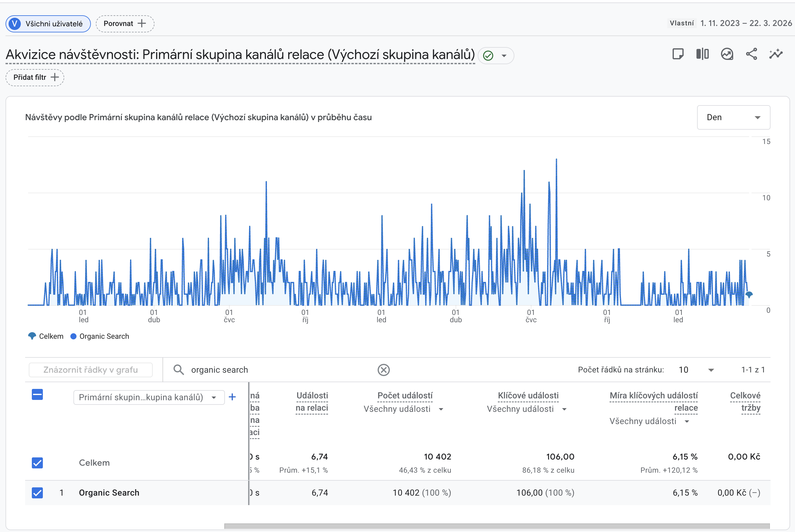Uncheck the Organic Search row checkbox
The width and height of the screenshot is (795, 532).
tap(37, 493)
